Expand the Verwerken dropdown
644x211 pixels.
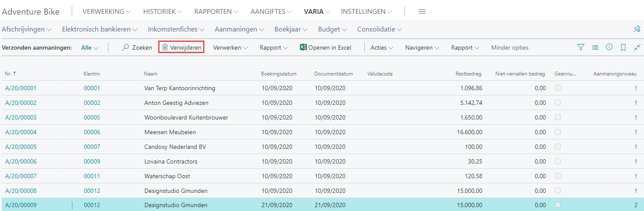coord(230,47)
